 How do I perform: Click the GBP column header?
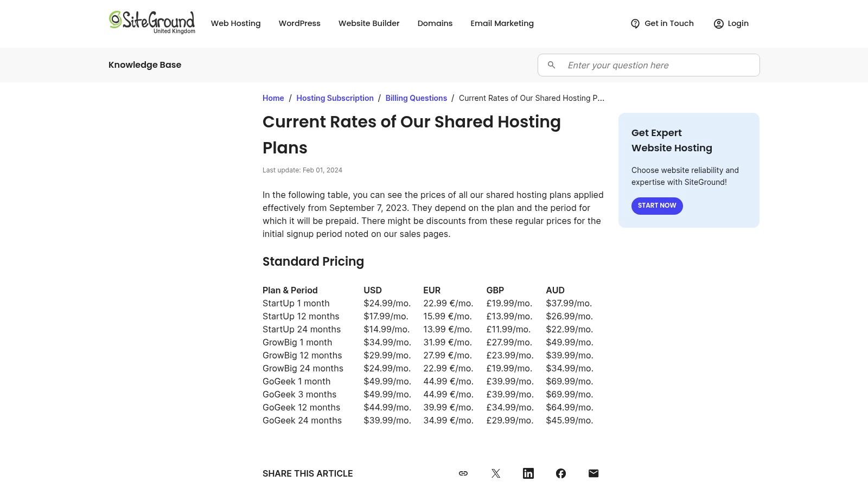click(495, 290)
